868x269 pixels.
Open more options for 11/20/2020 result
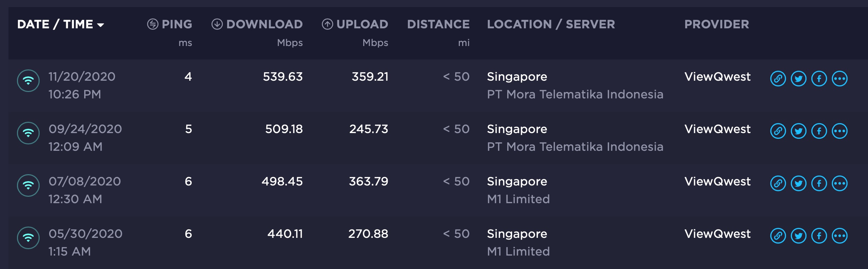(839, 79)
